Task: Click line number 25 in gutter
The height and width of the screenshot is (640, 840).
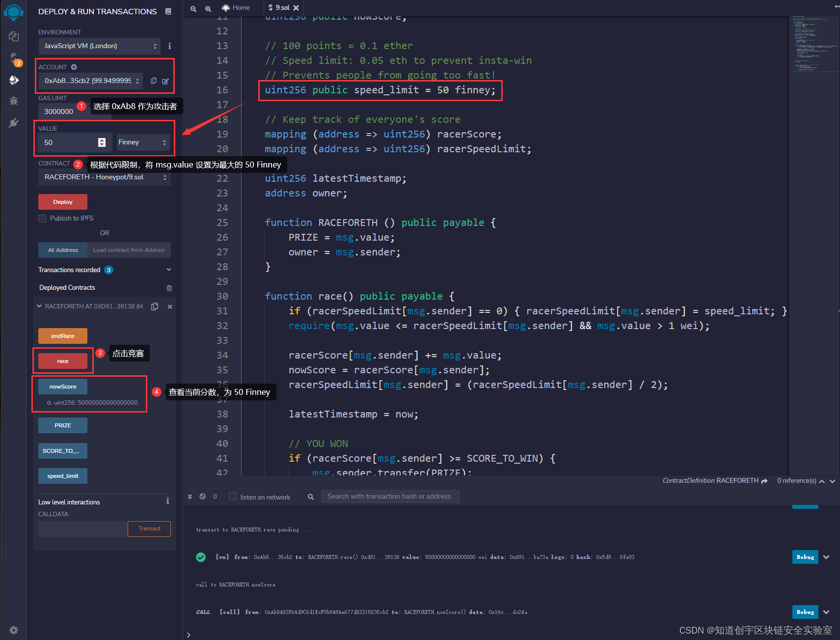Action: click(222, 223)
